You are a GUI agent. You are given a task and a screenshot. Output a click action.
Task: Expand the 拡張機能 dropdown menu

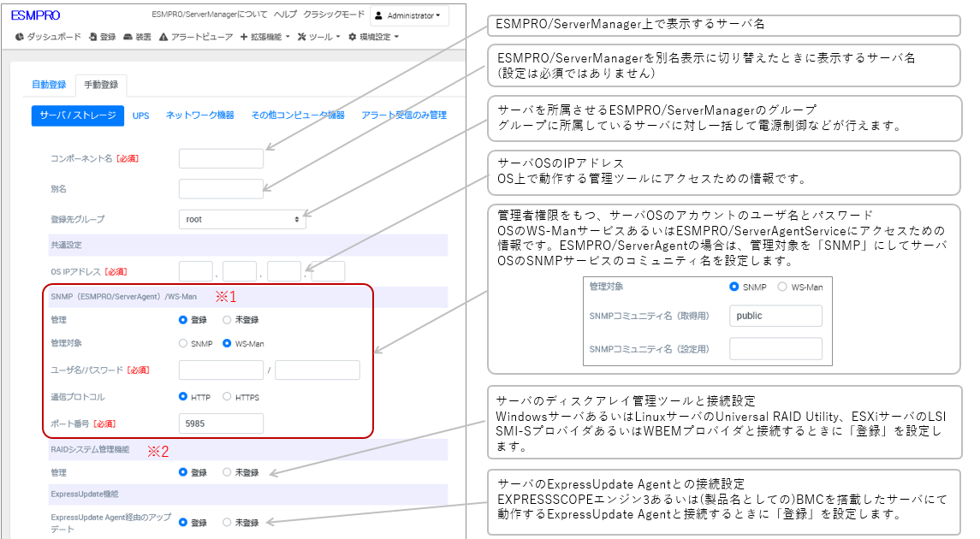265,37
